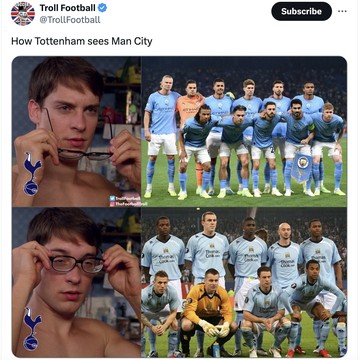This screenshot has width=360, height=360.
Task: Subscribe to Troll Football
Action: pos(301,11)
